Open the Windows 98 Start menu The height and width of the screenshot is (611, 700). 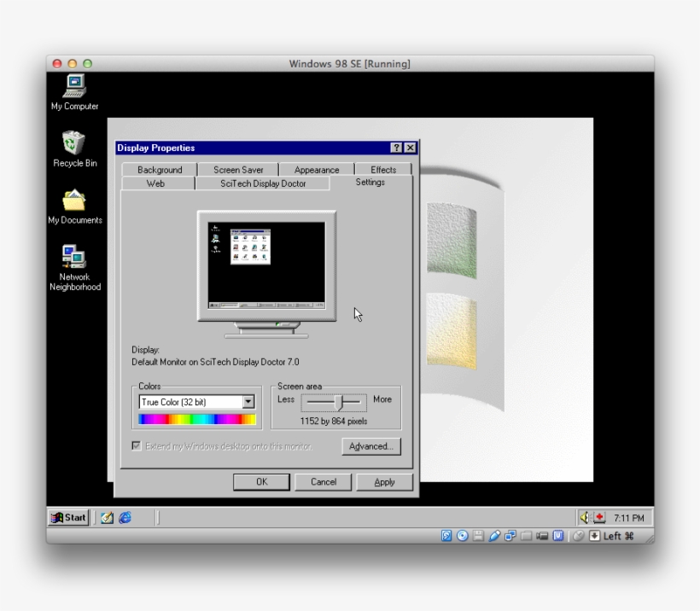tap(69, 518)
